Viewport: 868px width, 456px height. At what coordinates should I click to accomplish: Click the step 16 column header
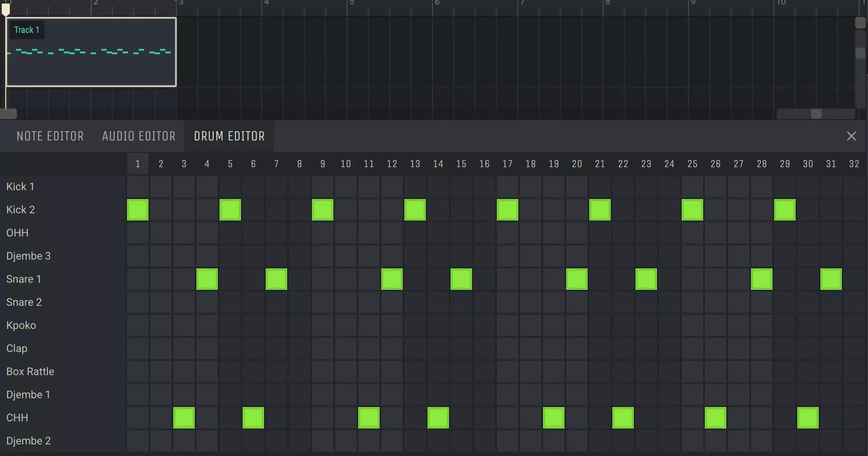[484, 164]
